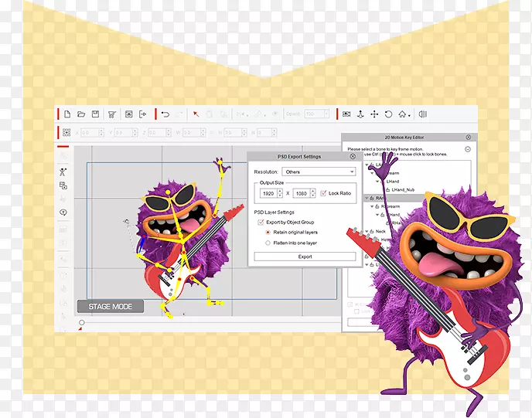
Task: Open the Resolution dropdown showing Others
Action: tap(319, 172)
